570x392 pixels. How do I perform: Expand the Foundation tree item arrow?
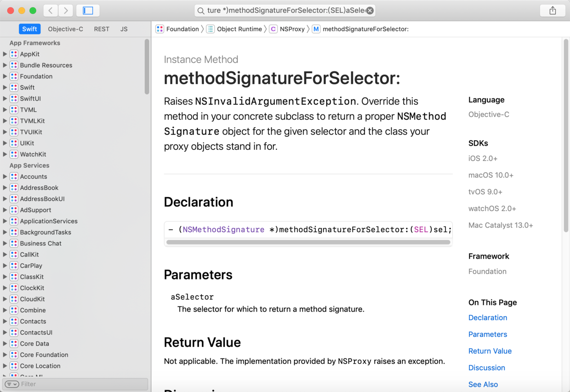point(5,76)
